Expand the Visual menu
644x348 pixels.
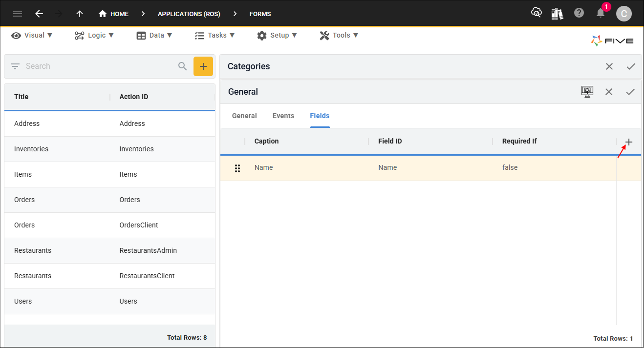click(x=32, y=35)
